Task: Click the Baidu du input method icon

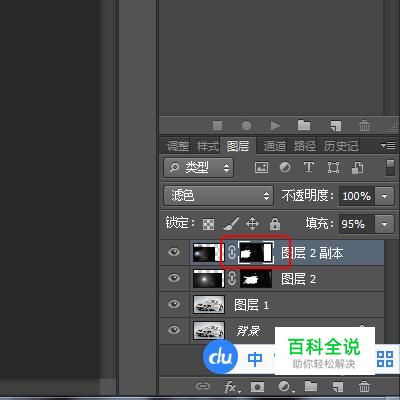Action: click(x=220, y=357)
